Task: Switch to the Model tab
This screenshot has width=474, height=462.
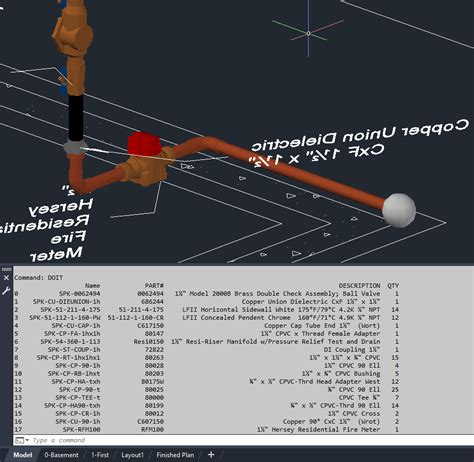Action: click(23, 455)
